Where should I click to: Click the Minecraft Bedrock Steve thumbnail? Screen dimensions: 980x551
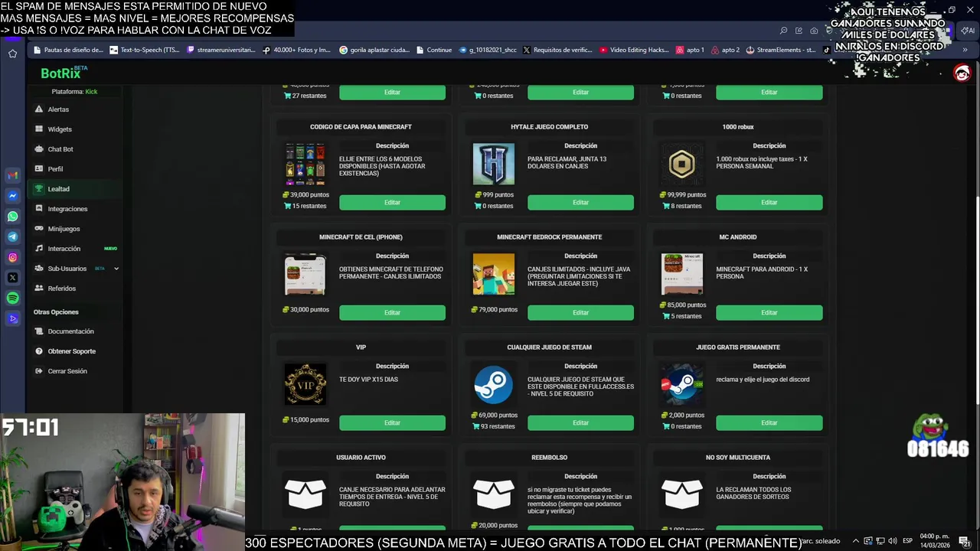pyautogui.click(x=494, y=274)
